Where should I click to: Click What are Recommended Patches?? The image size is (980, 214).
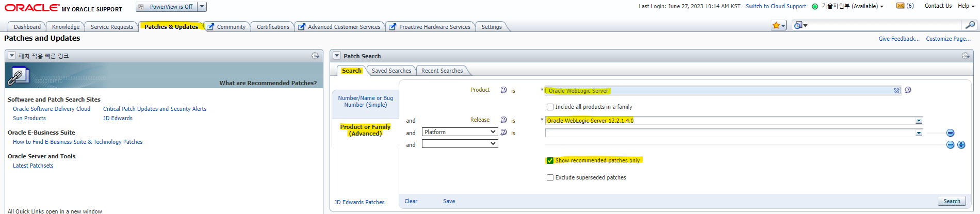point(268,83)
